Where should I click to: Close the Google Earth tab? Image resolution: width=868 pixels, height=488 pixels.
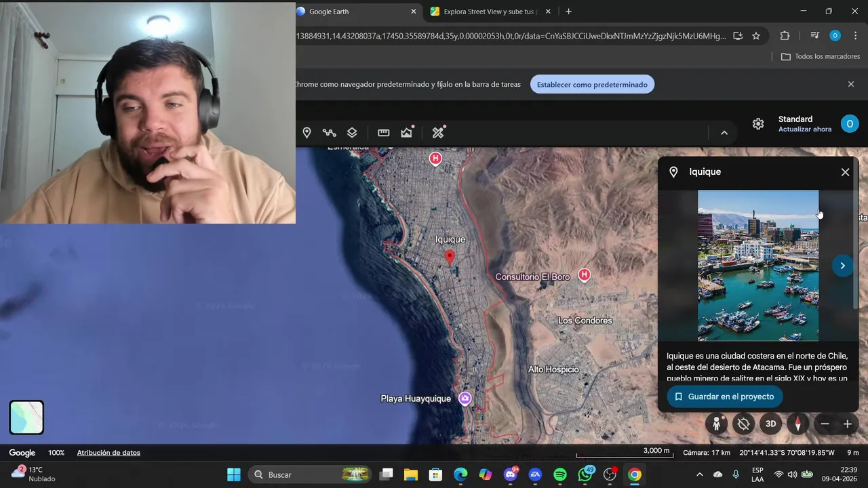414,12
